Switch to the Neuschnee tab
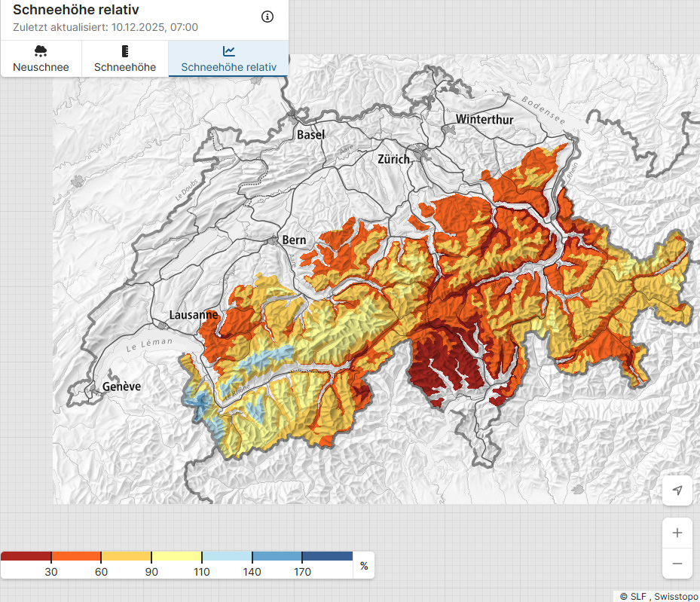This screenshot has width=700, height=602. click(x=41, y=59)
